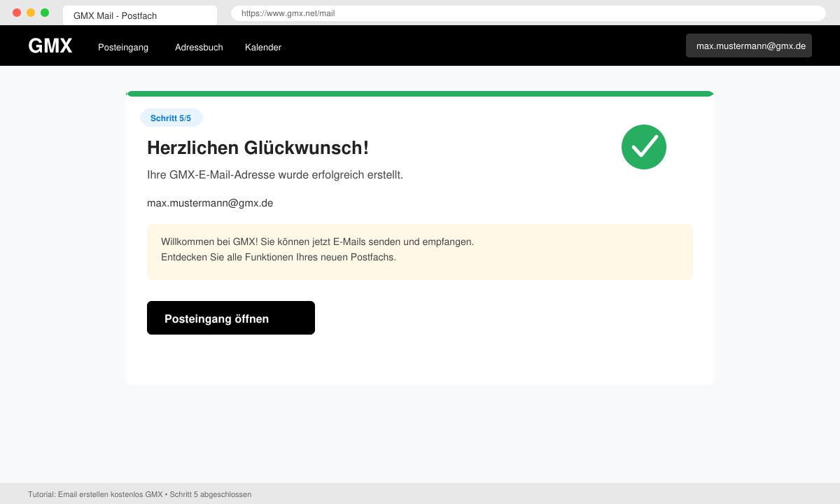Click the green progress bar
This screenshot has height=504, width=840.
pos(420,94)
